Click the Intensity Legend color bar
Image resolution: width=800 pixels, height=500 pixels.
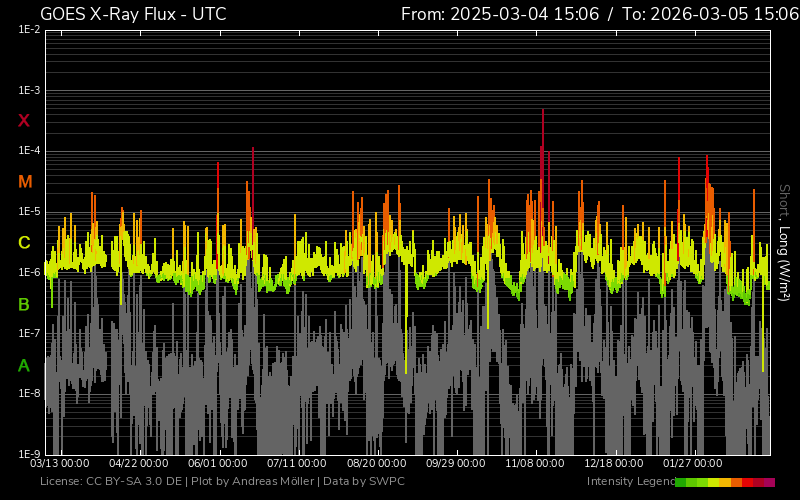click(x=724, y=482)
